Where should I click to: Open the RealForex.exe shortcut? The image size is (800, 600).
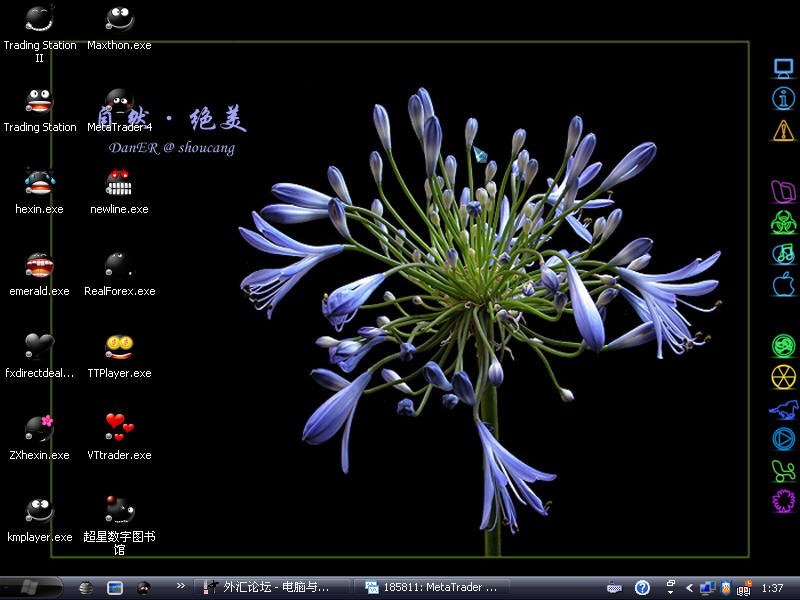[x=119, y=267]
